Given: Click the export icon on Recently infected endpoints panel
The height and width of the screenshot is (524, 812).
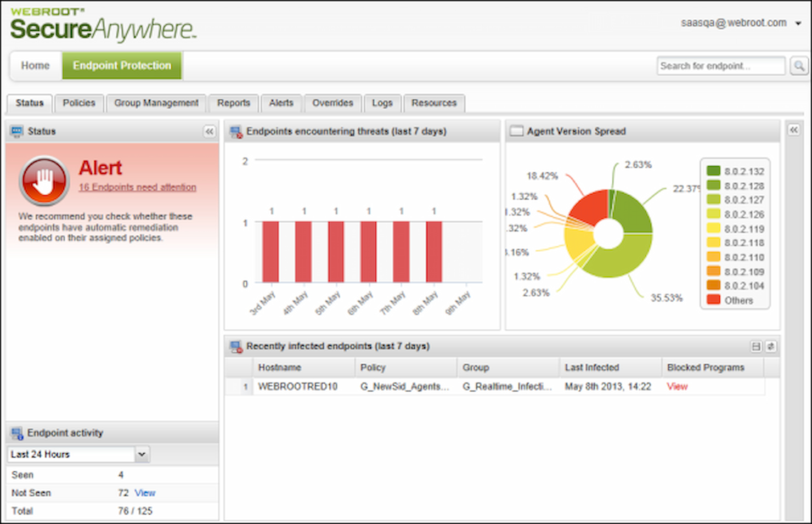Looking at the screenshot, I should (x=757, y=346).
